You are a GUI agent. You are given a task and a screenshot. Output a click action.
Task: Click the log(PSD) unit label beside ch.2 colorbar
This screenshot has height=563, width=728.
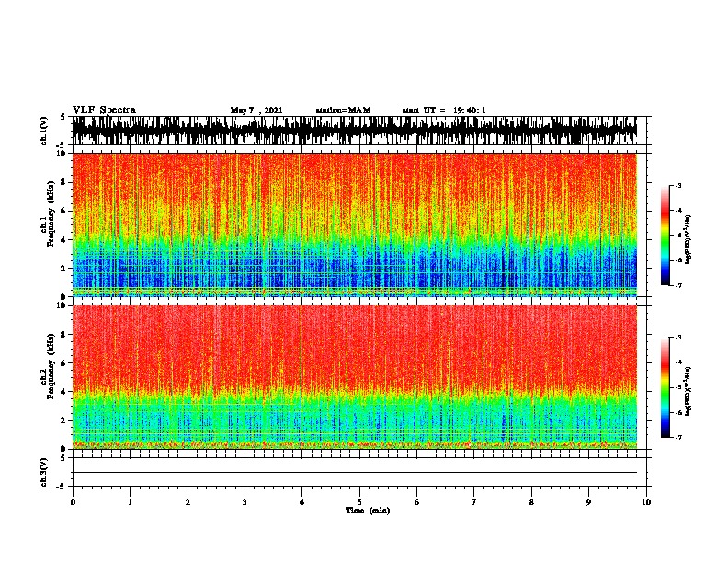click(688, 391)
